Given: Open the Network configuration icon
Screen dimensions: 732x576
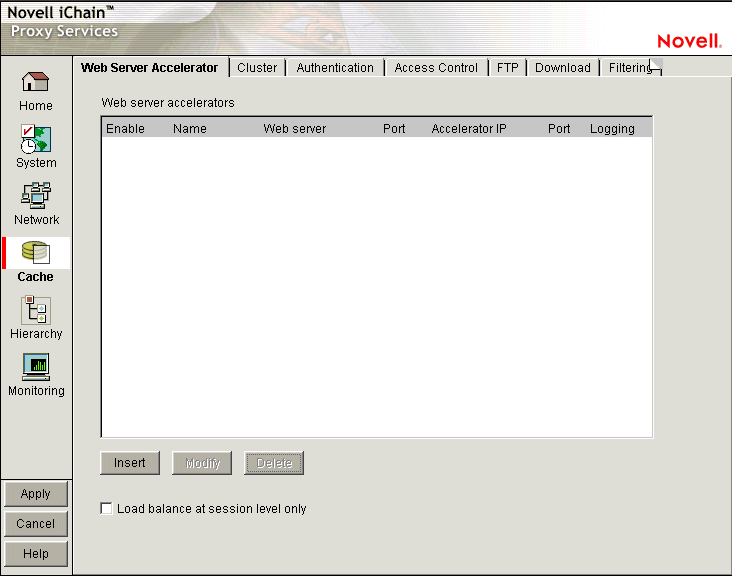Looking at the screenshot, I should pos(35,196).
